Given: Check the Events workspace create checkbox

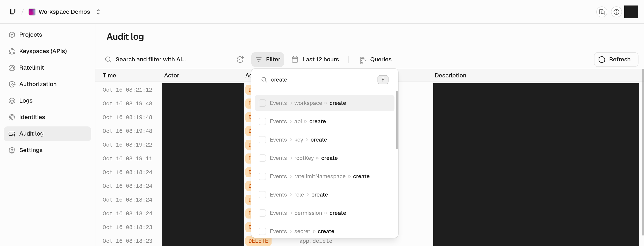Looking at the screenshot, I should point(262,103).
